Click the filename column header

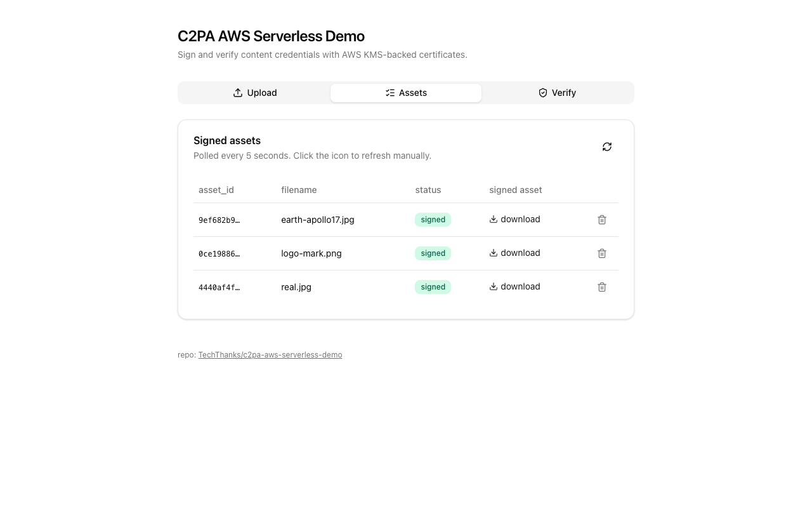299,190
